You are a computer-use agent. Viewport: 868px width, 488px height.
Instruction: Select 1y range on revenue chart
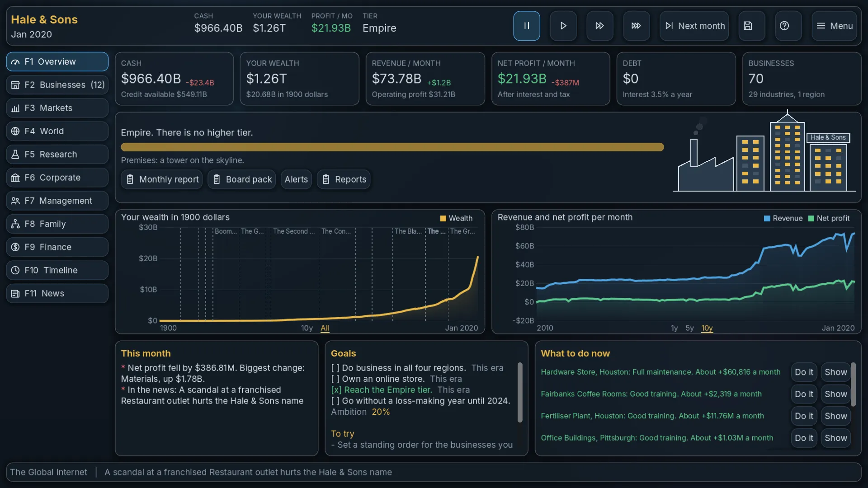pyautogui.click(x=674, y=328)
